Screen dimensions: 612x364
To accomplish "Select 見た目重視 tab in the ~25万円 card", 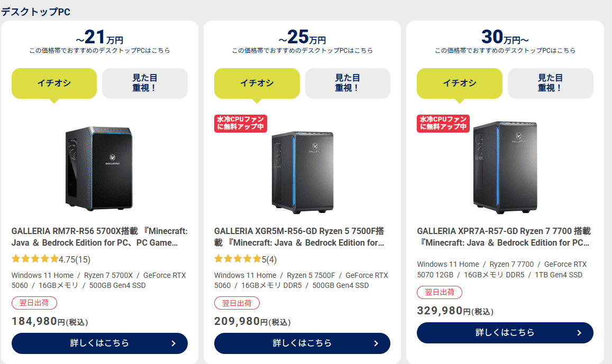I will (x=348, y=83).
